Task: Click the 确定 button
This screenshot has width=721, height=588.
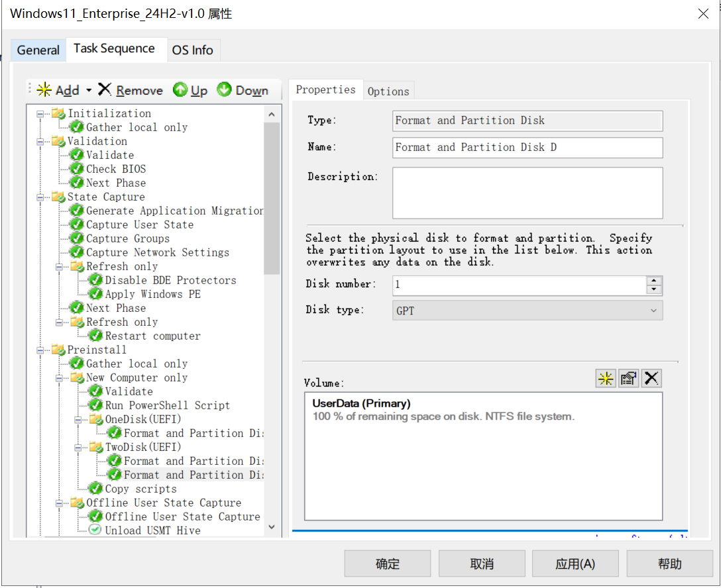Action: pyautogui.click(x=388, y=563)
